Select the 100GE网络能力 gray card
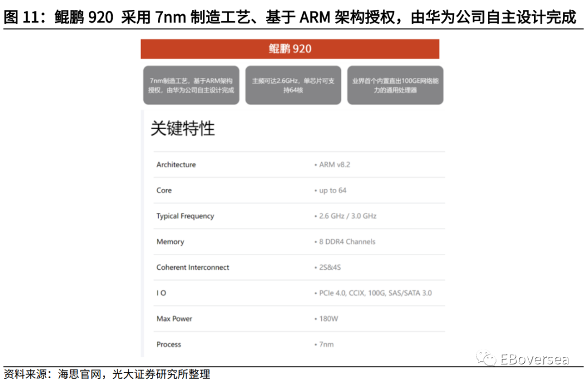 tap(395, 85)
